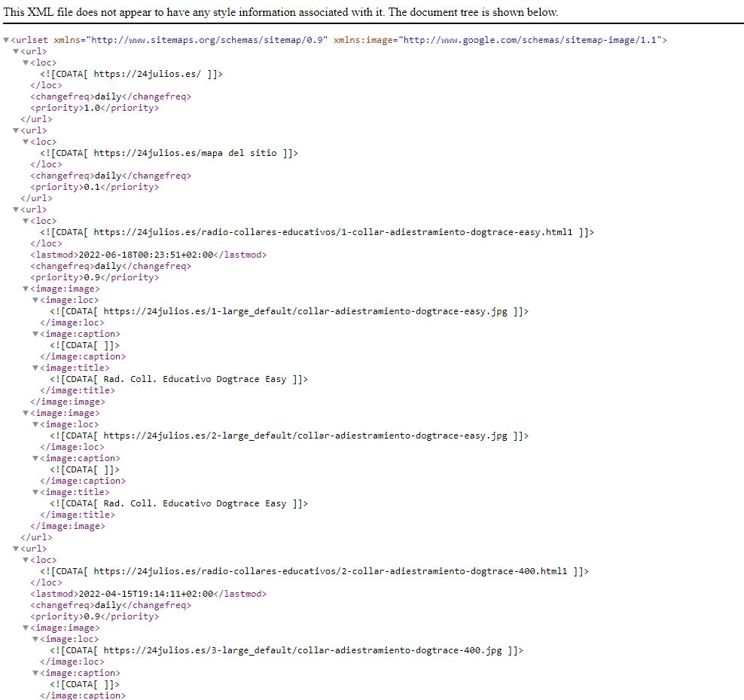744x700 pixels.
Task: Collapse the loc node holding dogtrace-400.html1 URL
Action: click(26, 561)
